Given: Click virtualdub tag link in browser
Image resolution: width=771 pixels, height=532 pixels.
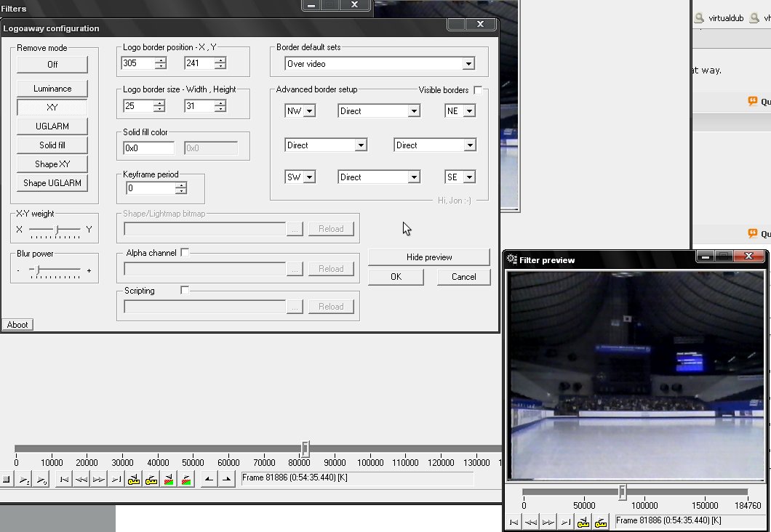Looking at the screenshot, I should (726, 18).
